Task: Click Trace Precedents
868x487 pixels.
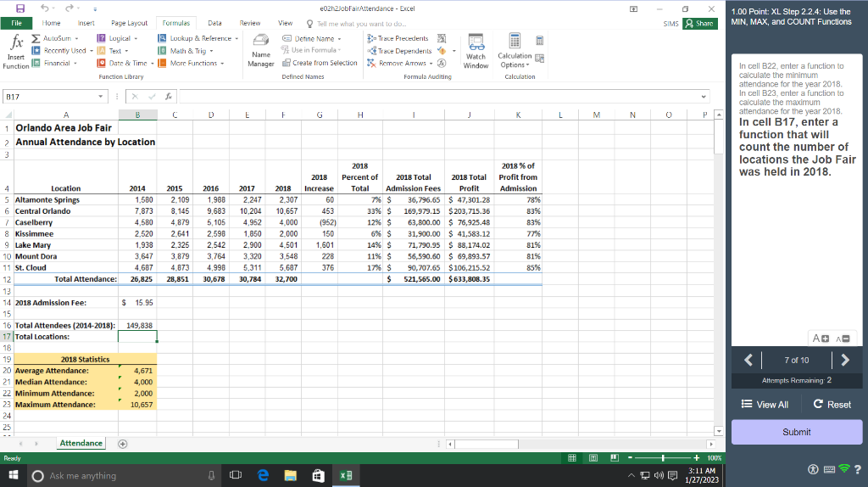Action: tap(398, 38)
